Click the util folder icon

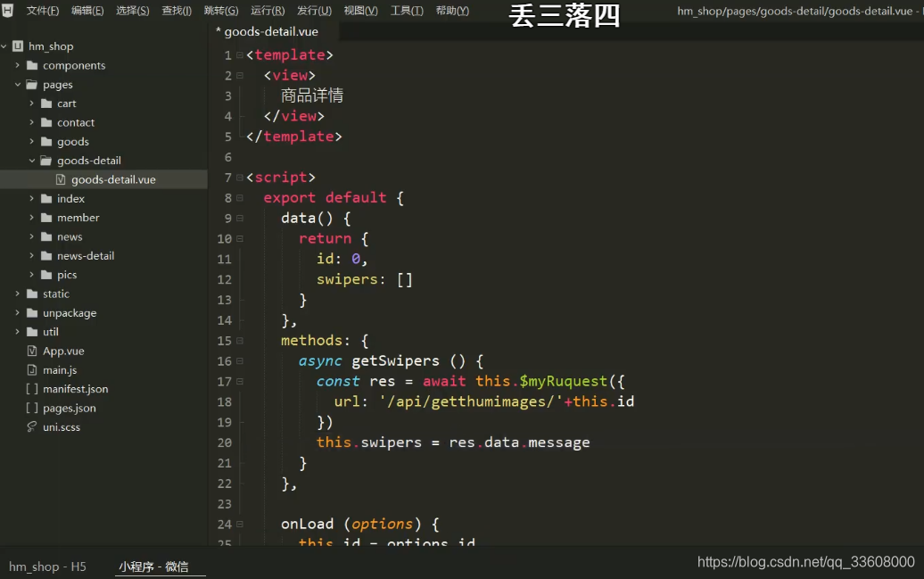pos(32,332)
